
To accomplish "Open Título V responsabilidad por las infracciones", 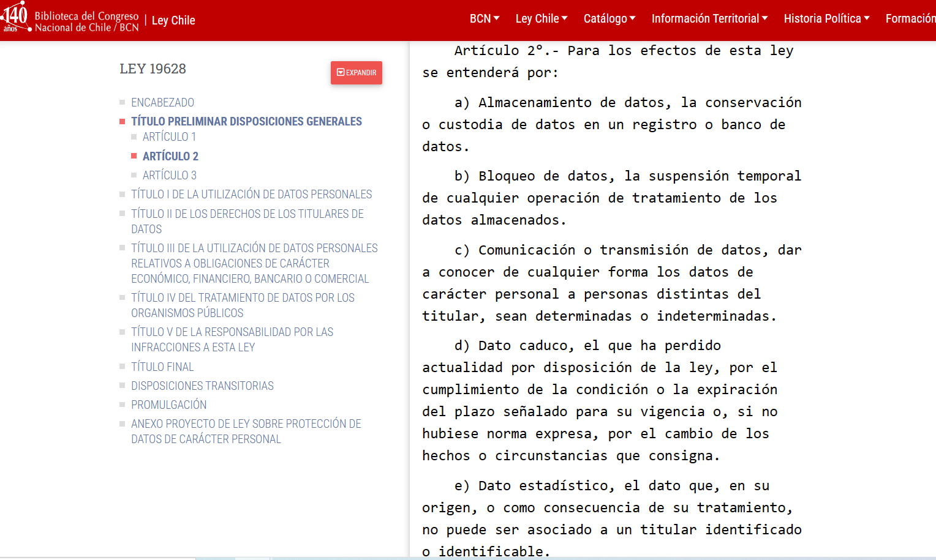I will click(232, 339).
